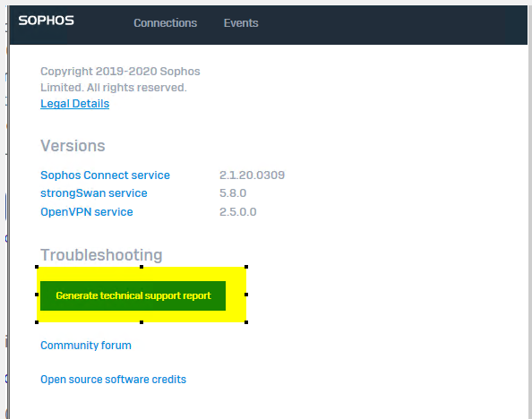This screenshot has height=419, width=532.
Task: Click version number 2.1.20.0309
Action: pos(252,175)
